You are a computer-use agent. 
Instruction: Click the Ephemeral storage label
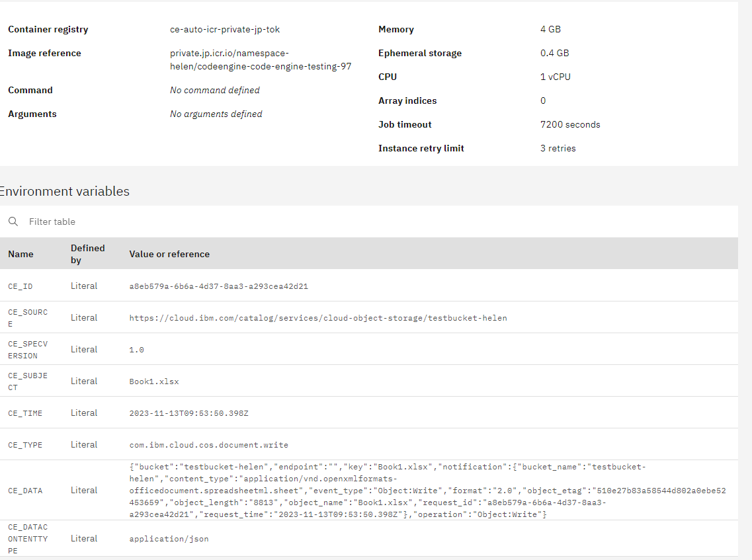(x=420, y=53)
